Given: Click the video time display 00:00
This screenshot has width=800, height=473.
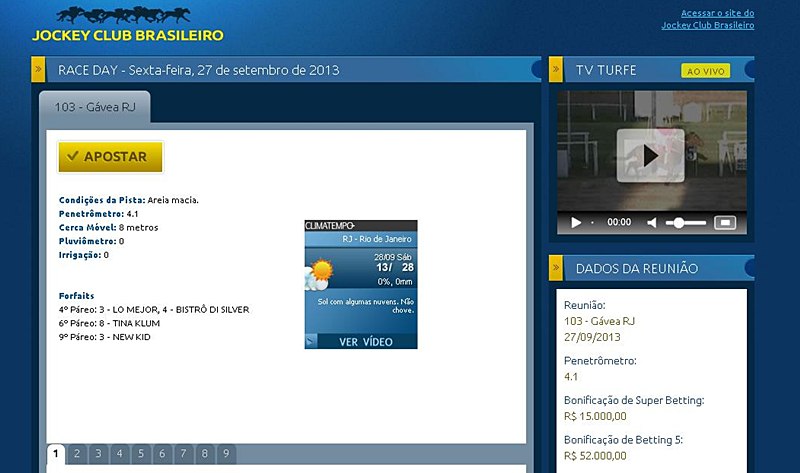Looking at the screenshot, I should [x=619, y=222].
